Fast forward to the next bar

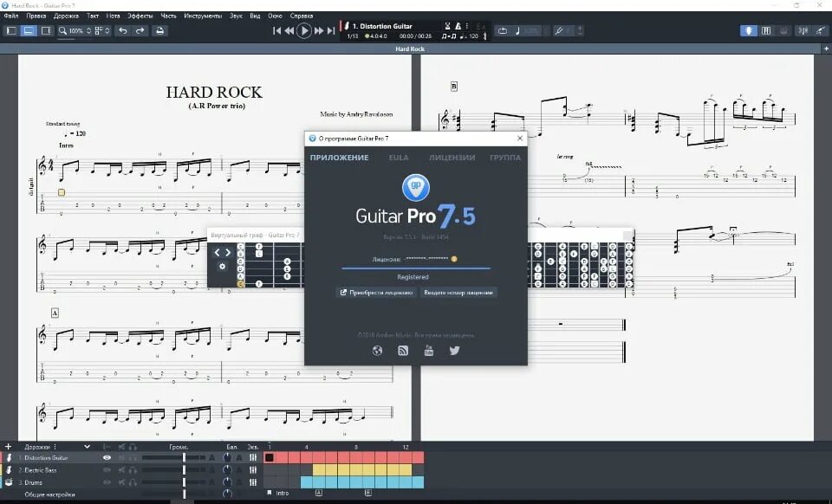pos(318,30)
